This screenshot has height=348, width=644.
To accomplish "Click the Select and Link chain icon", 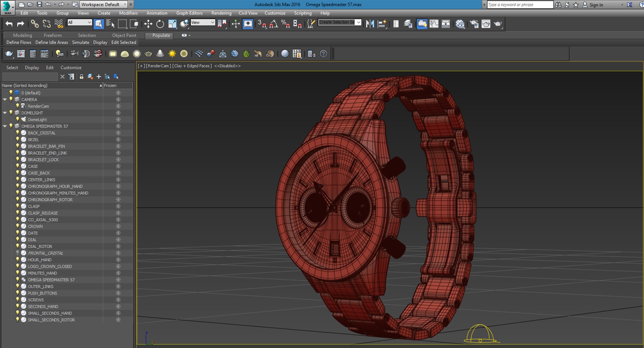I will pyautogui.click(x=35, y=24).
